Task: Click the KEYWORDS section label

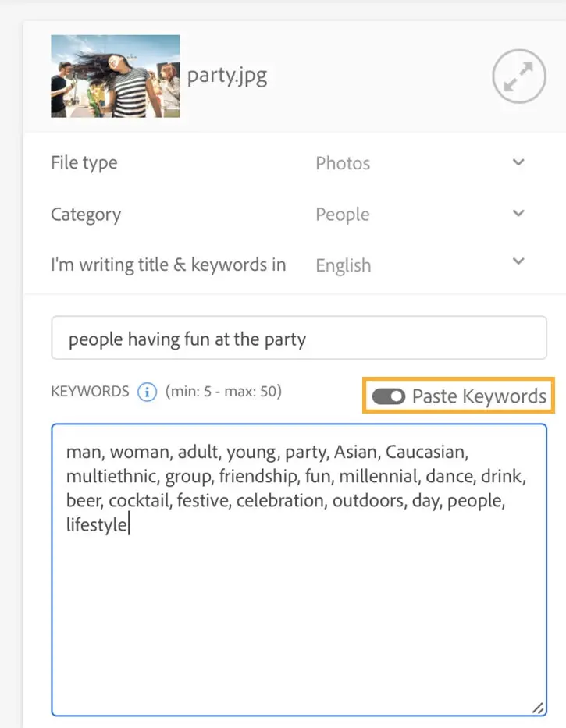Action: coord(89,392)
